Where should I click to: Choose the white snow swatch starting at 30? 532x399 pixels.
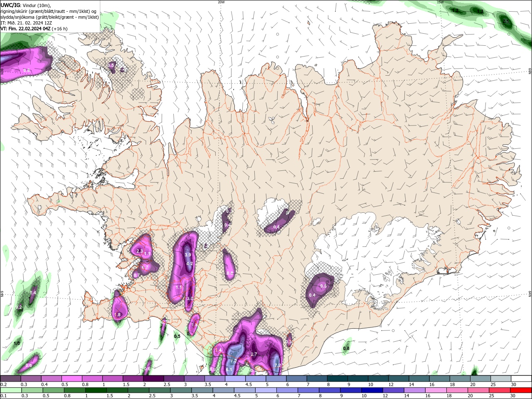click(x=521, y=379)
